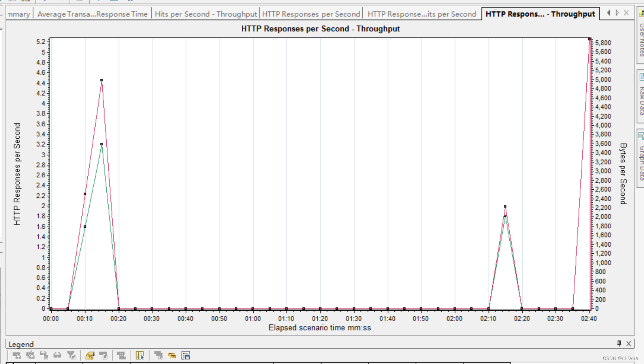
Task: Close the current graph tab
Action: pyautogui.click(x=626, y=13)
